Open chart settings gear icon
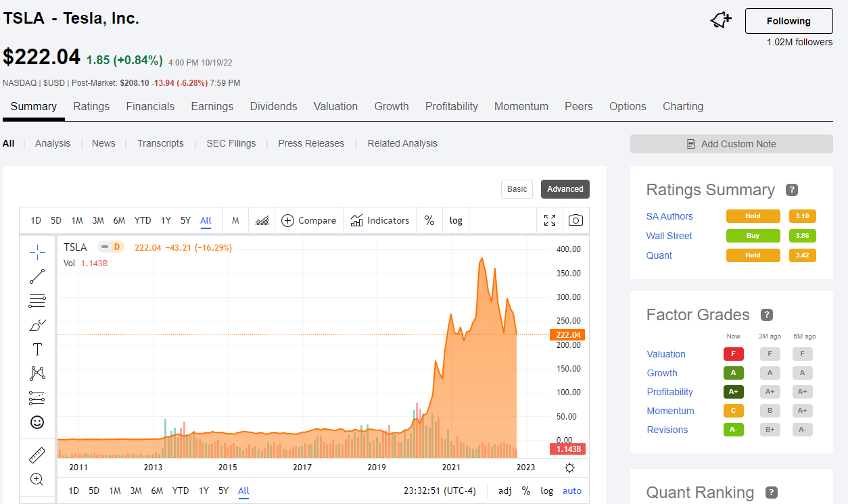The image size is (848, 504). [569, 468]
